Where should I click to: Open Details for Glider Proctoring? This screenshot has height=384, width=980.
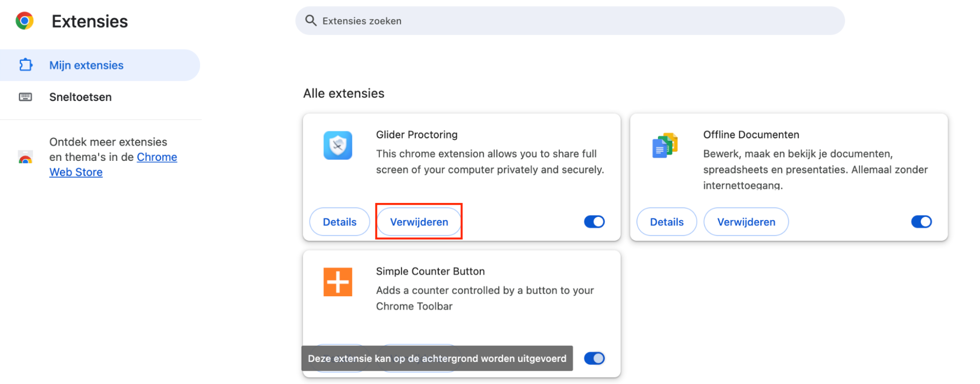click(339, 222)
